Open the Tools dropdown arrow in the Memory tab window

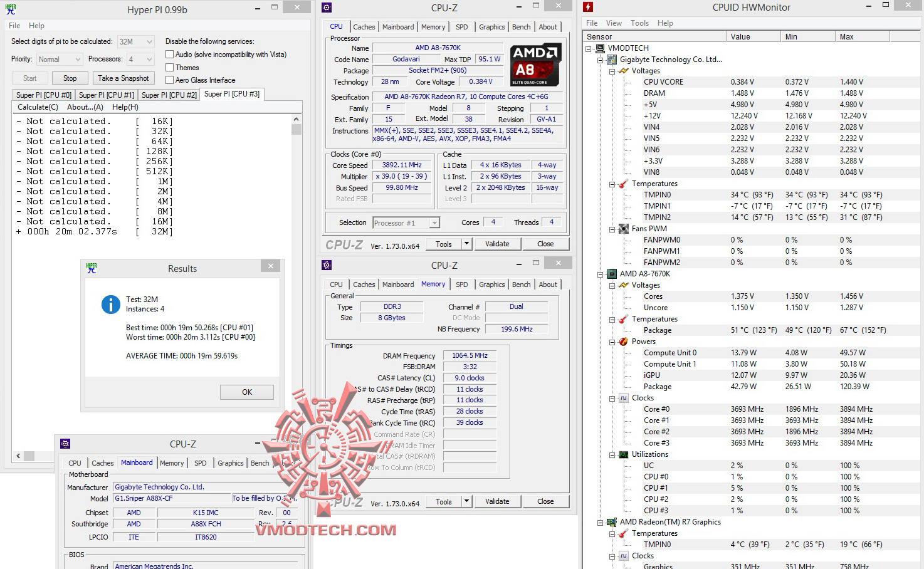[466, 501]
